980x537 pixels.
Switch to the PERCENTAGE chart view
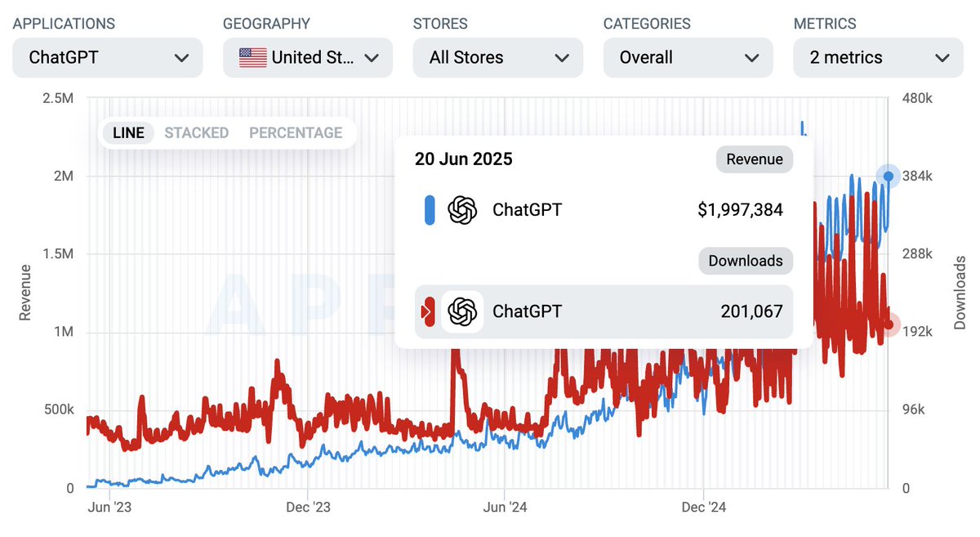pyautogui.click(x=296, y=132)
